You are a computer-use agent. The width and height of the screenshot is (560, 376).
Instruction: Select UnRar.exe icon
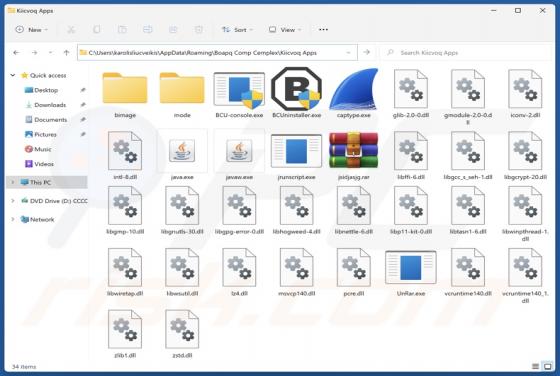(411, 267)
